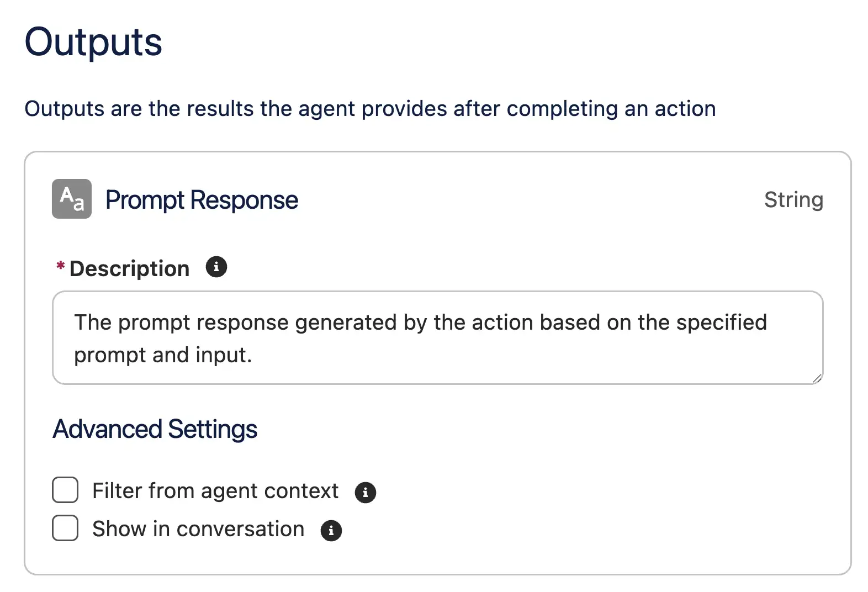Enable Filter from agent context checkbox
This screenshot has height=592, width=868.
(65, 490)
